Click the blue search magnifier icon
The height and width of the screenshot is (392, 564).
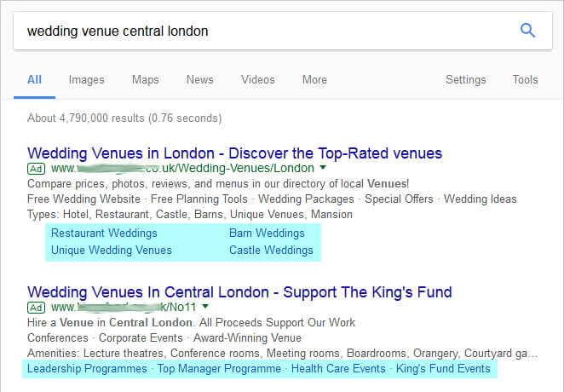[x=527, y=31]
